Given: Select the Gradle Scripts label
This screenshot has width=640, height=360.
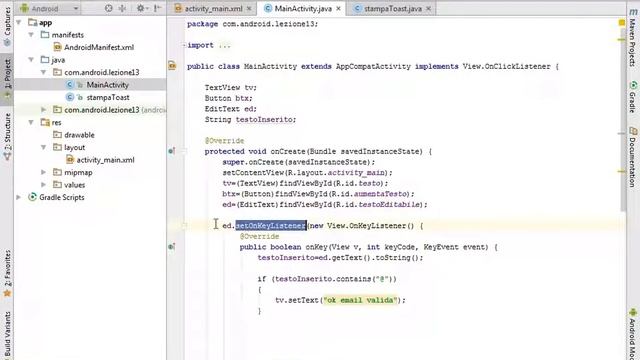Looking at the screenshot, I should [62, 198].
